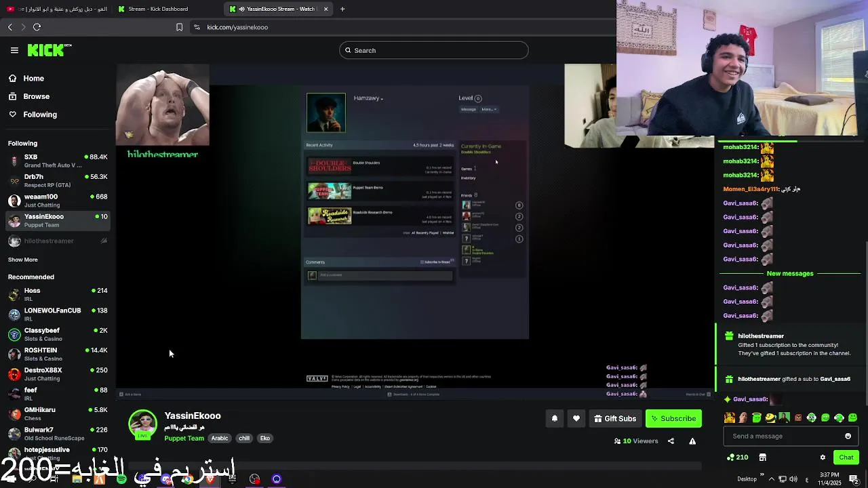Open SXB channel in Following list
868x488 pixels.
coord(58,161)
